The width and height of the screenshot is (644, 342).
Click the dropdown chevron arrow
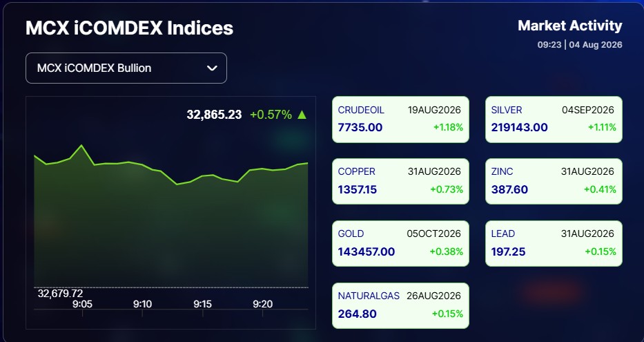click(212, 68)
